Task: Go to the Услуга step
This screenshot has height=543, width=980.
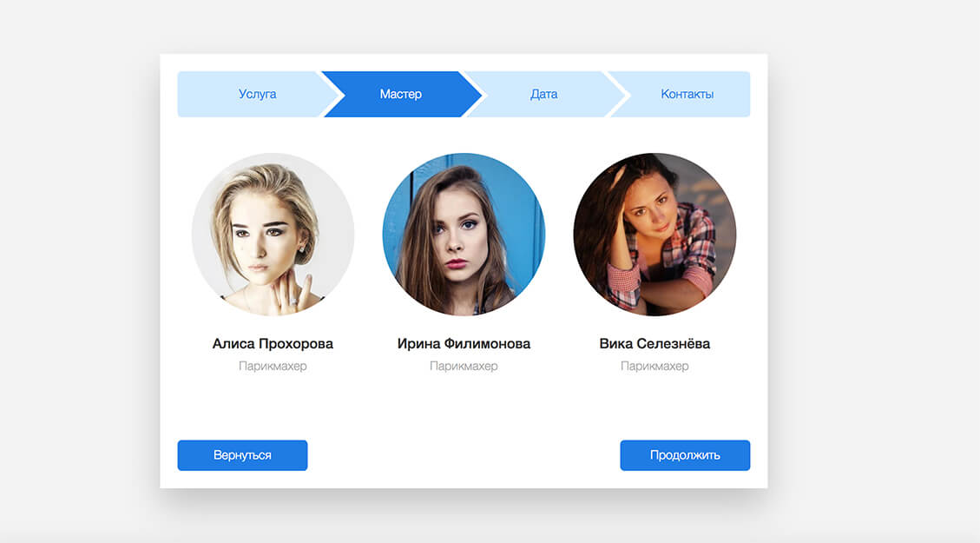Action: click(x=258, y=95)
